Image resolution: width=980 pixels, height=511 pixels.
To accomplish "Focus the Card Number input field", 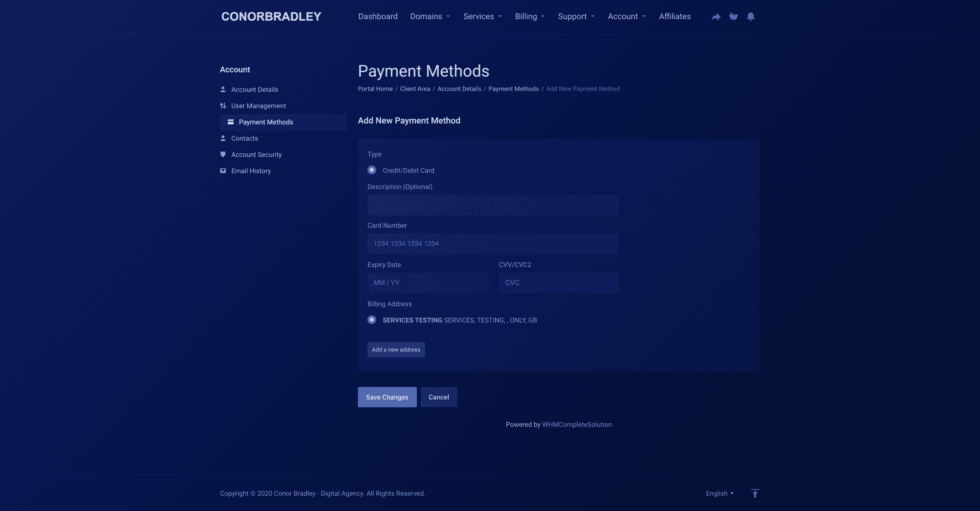I will pyautogui.click(x=493, y=244).
